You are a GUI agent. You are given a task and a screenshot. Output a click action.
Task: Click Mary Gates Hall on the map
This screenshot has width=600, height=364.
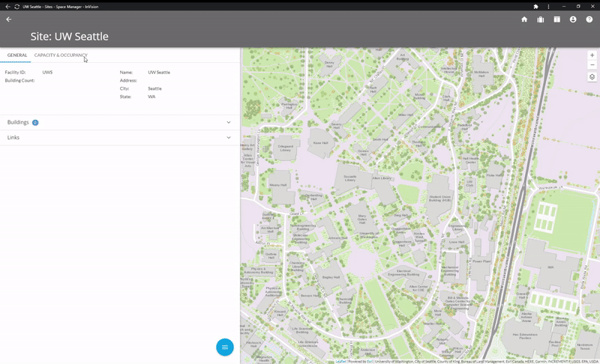point(361,219)
